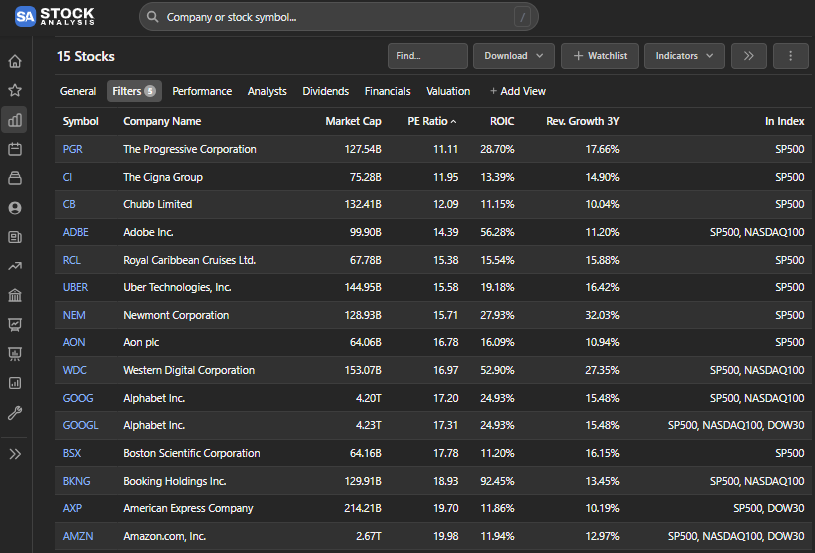This screenshot has height=553, width=815.
Task: Switch to the General tab
Action: coord(78,91)
